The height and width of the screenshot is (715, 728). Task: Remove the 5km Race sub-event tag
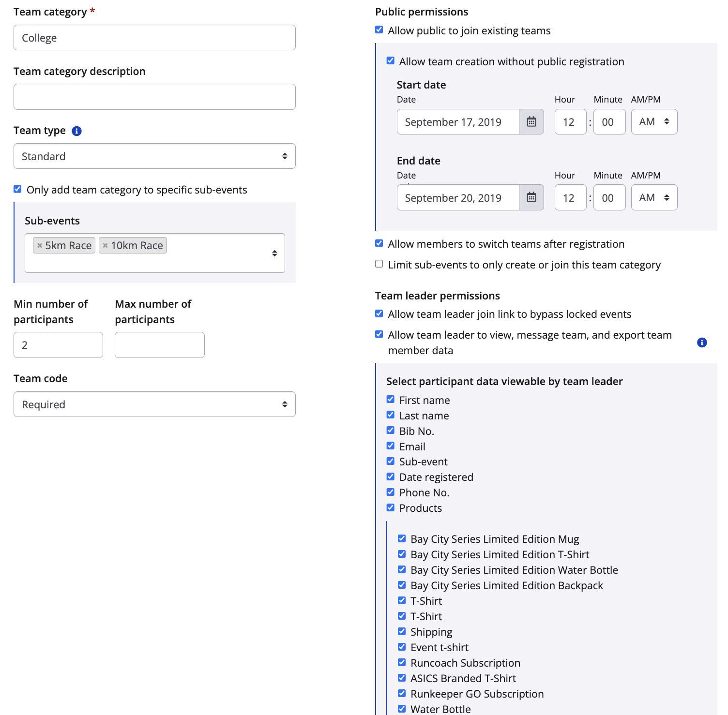tap(40, 245)
